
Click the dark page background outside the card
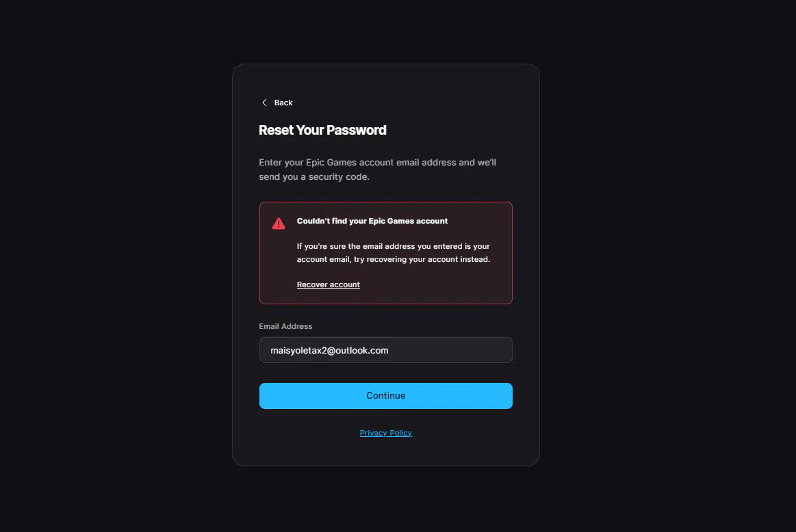117,264
